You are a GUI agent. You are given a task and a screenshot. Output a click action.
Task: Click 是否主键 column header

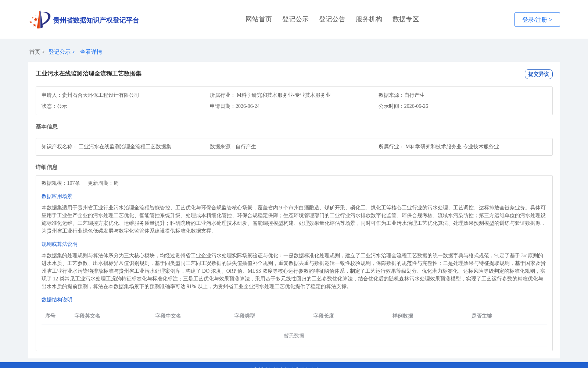(x=482, y=316)
